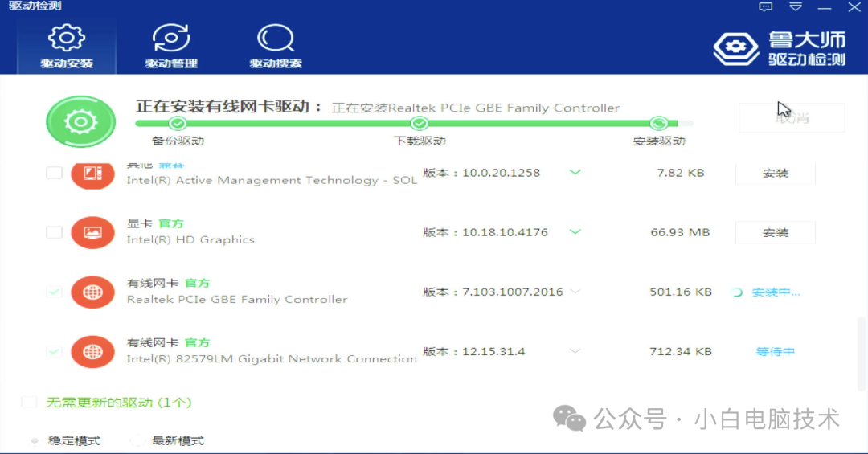Minimize the 驱动检测 window
The height and width of the screenshot is (454, 868).
[825, 8]
